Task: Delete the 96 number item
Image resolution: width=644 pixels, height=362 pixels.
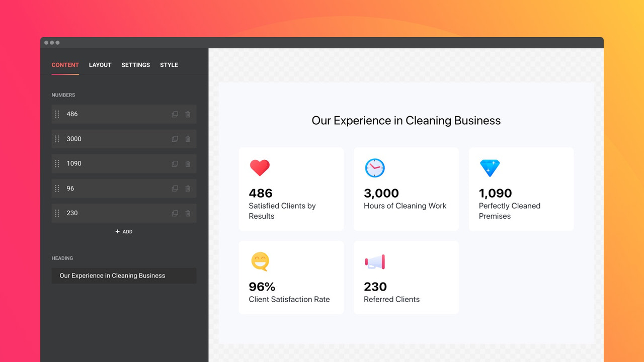Action: coord(188,189)
